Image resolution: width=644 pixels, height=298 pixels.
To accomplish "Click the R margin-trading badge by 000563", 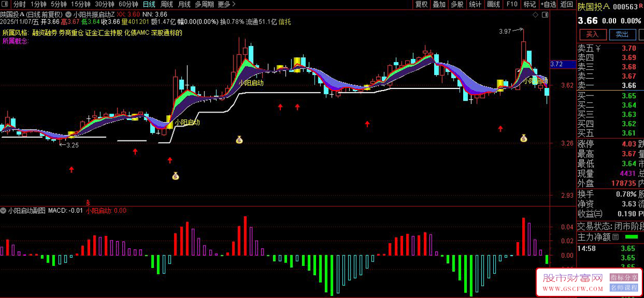I will 641,7.
